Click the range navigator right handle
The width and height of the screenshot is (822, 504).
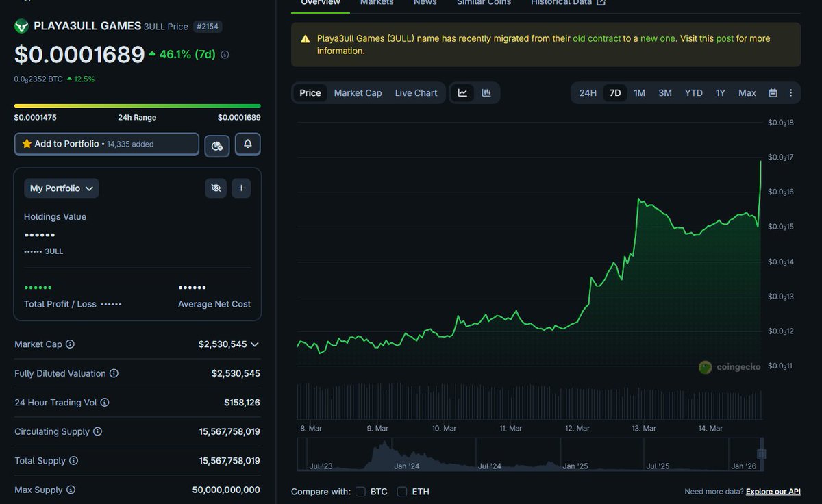click(761, 454)
